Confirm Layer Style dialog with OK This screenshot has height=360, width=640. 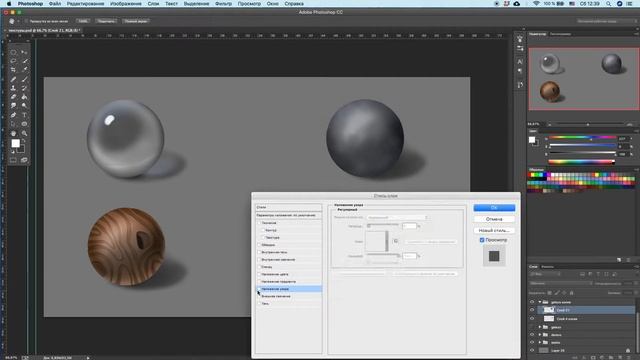(494, 208)
